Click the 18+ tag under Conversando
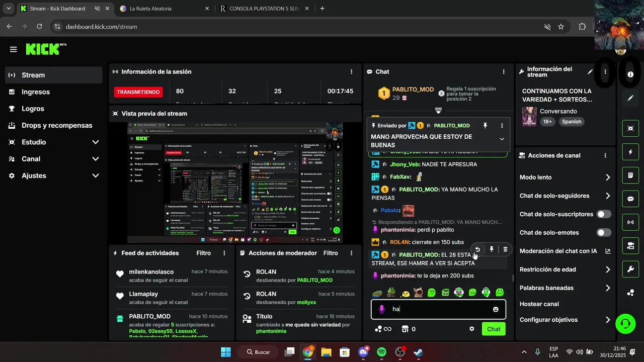 tap(547, 122)
